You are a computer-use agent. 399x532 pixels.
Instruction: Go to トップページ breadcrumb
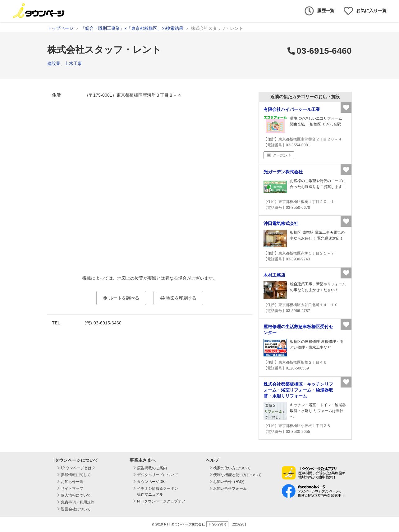60,28
